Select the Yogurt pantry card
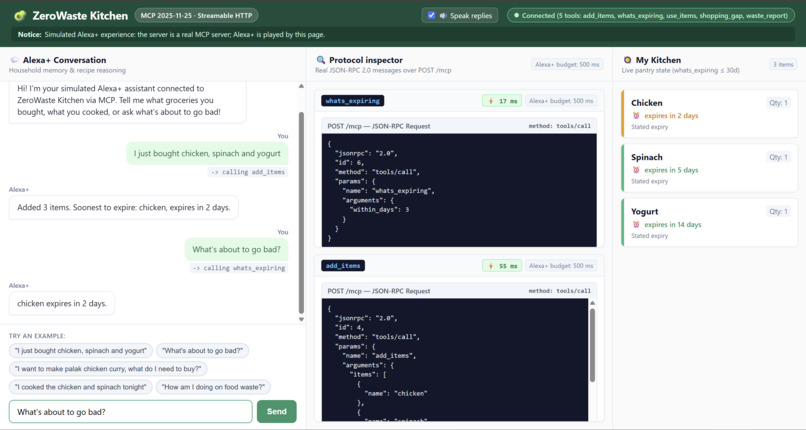 pos(709,222)
